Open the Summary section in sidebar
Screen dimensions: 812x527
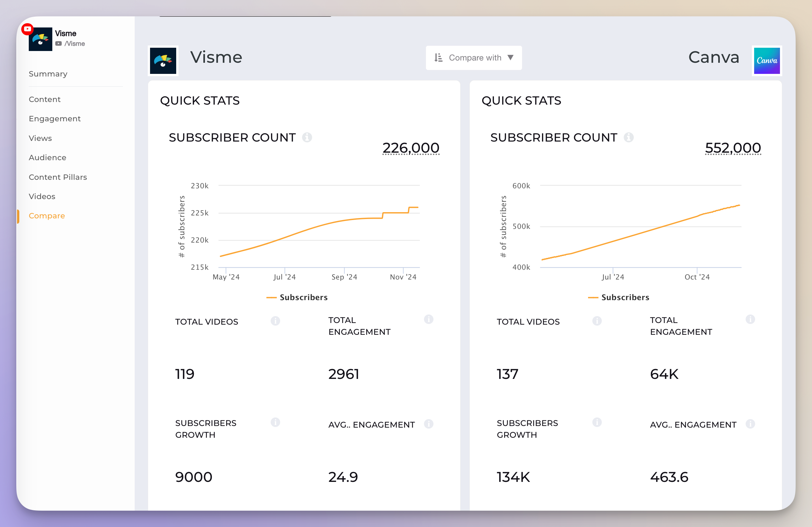click(x=48, y=74)
